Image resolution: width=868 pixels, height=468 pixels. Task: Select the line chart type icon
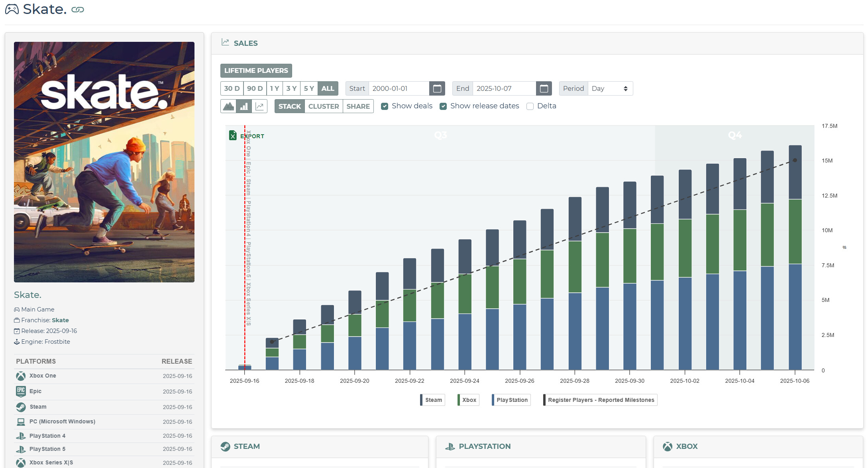pyautogui.click(x=259, y=106)
